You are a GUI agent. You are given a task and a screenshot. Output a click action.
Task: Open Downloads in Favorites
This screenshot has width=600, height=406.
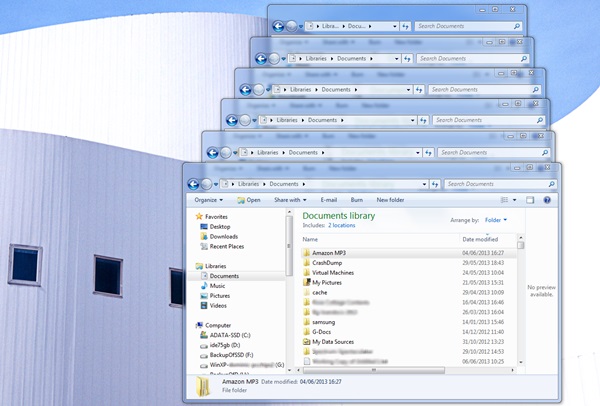pos(224,236)
